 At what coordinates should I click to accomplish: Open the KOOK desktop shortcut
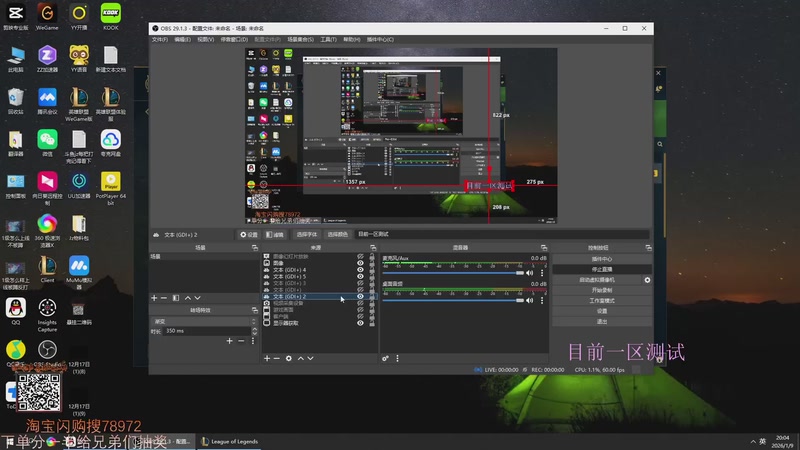(111, 17)
